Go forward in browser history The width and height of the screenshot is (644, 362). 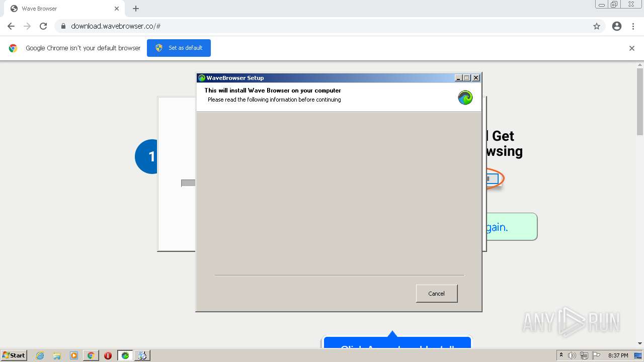click(x=27, y=26)
